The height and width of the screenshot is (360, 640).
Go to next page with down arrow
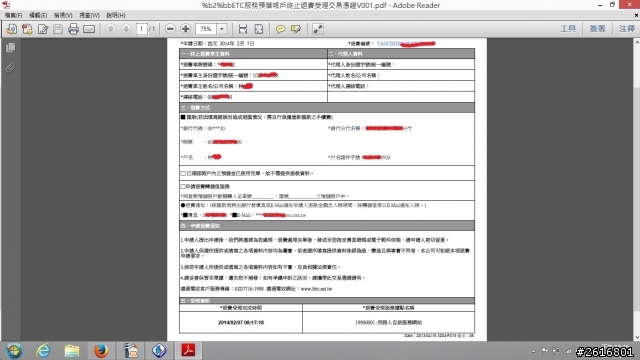pos(126,29)
